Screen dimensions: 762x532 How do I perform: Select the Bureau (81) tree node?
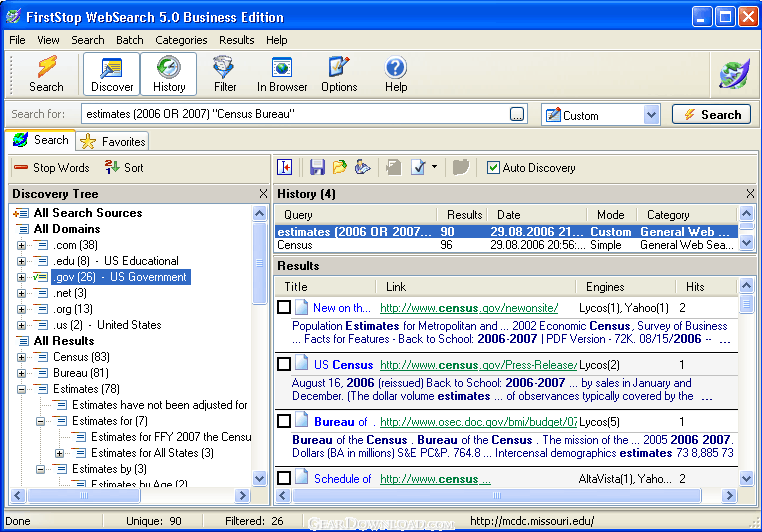tap(81, 373)
